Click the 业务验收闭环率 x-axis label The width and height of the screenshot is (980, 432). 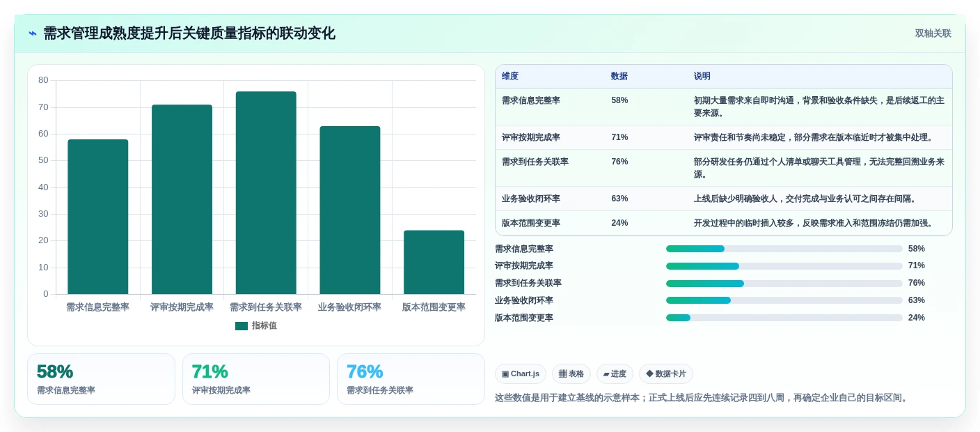[350, 307]
